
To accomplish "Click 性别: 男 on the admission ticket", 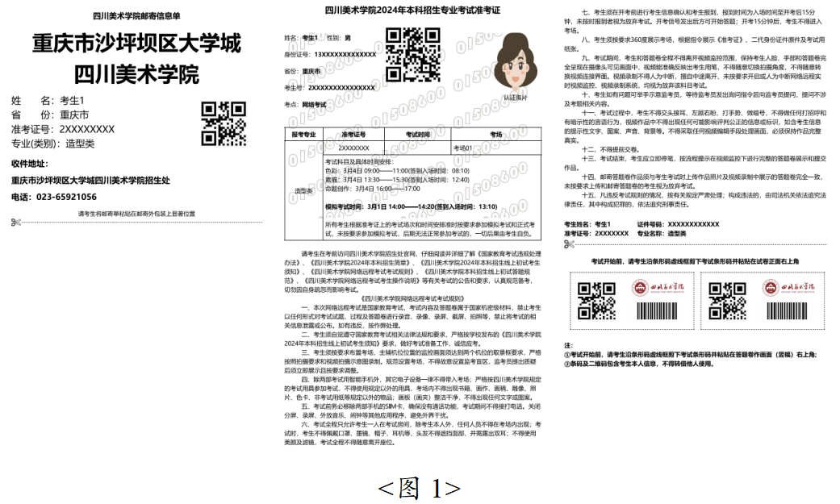I will click(x=339, y=38).
